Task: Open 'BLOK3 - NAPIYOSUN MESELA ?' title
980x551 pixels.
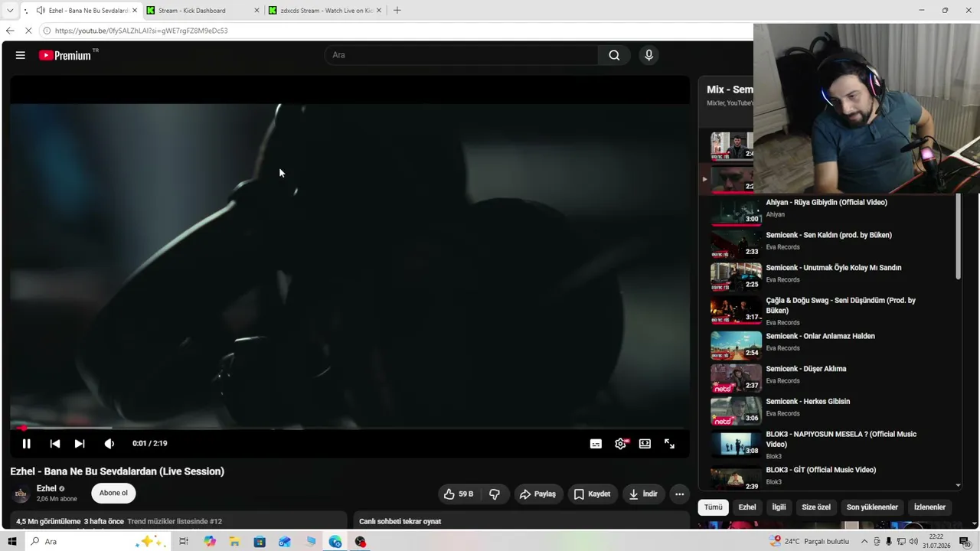Action: click(841, 439)
